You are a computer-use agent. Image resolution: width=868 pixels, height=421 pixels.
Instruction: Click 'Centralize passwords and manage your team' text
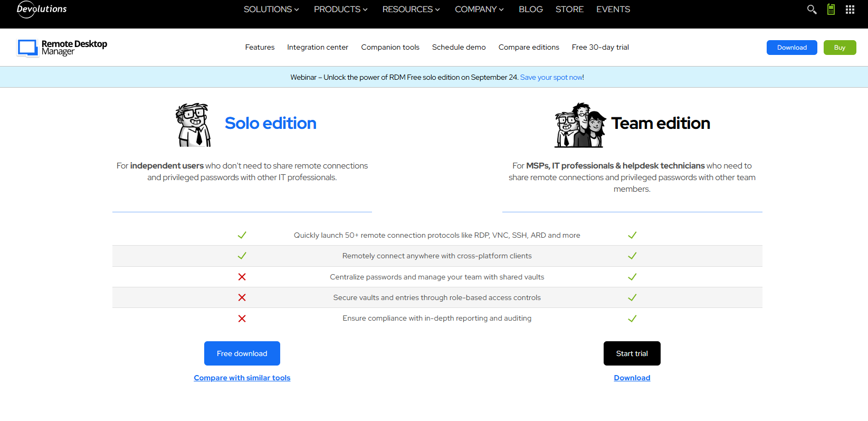click(437, 277)
